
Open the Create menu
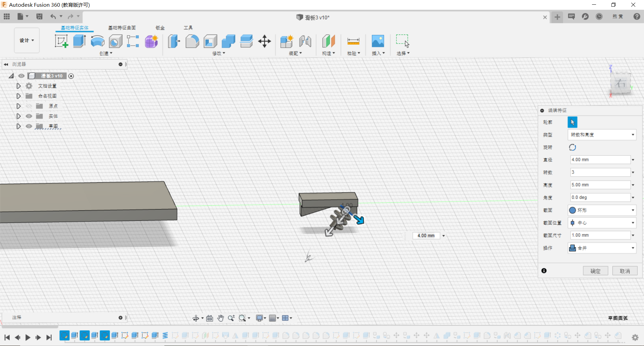106,53
